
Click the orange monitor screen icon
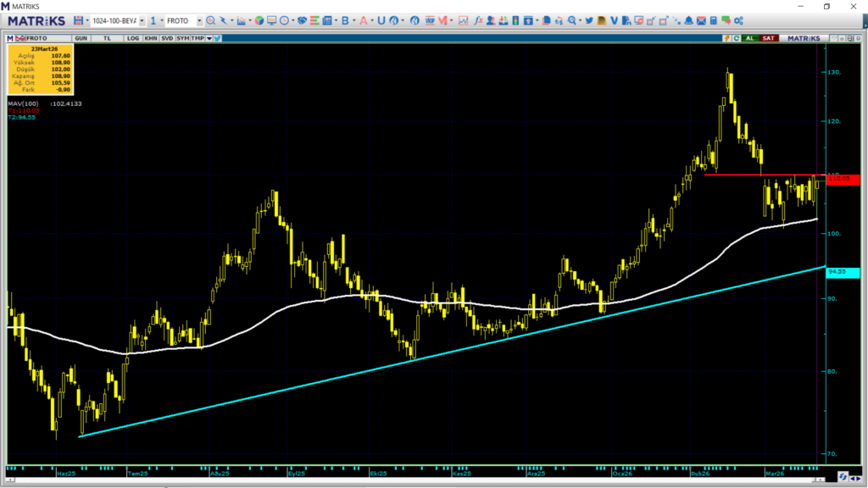point(271,20)
